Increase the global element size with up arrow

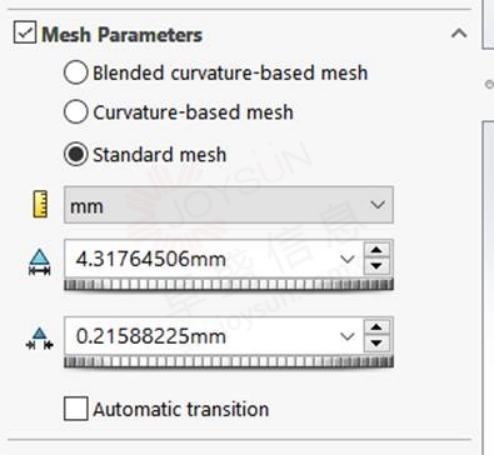pyautogui.click(x=377, y=250)
